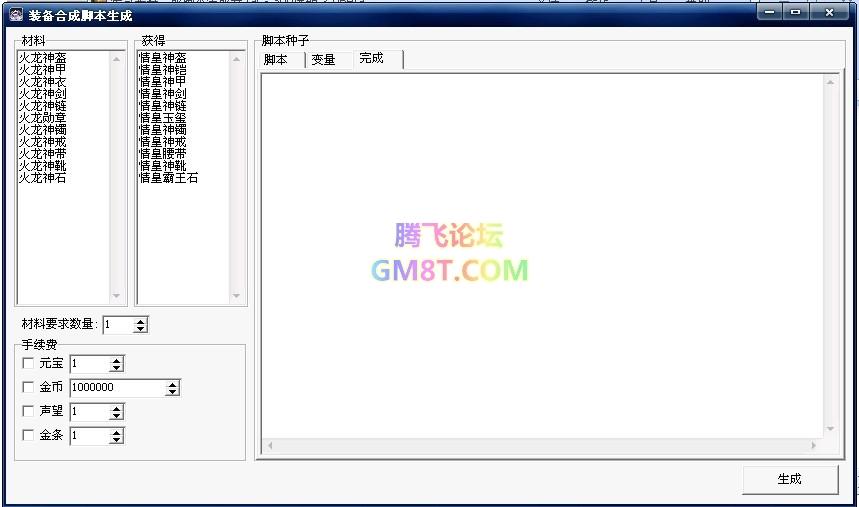Open the 变量 tab
The height and width of the screenshot is (507, 859).
pos(323,59)
